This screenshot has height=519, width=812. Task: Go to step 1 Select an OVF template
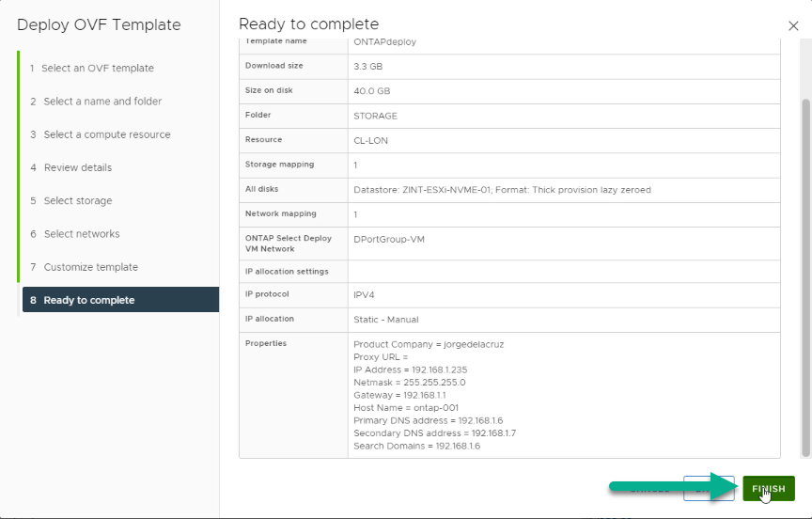point(92,68)
